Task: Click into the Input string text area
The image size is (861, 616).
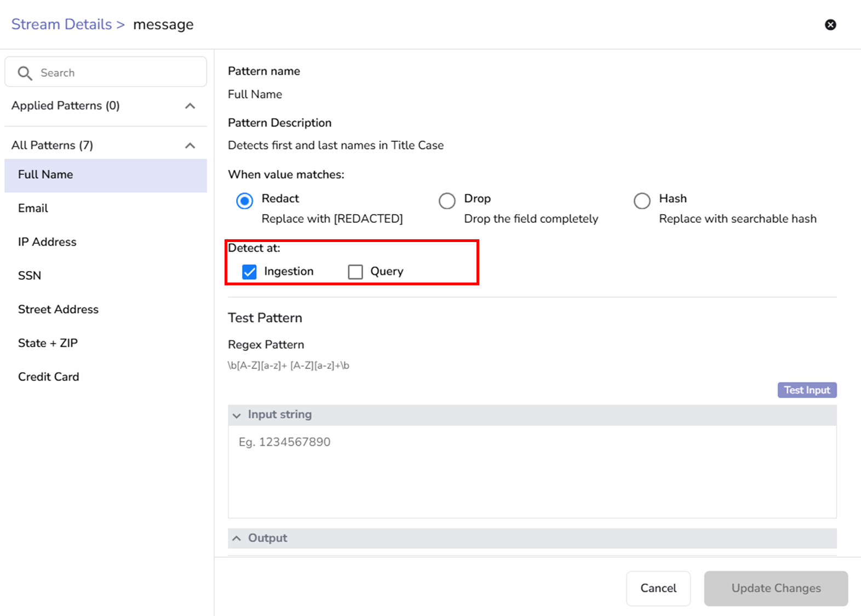Action: (x=531, y=471)
